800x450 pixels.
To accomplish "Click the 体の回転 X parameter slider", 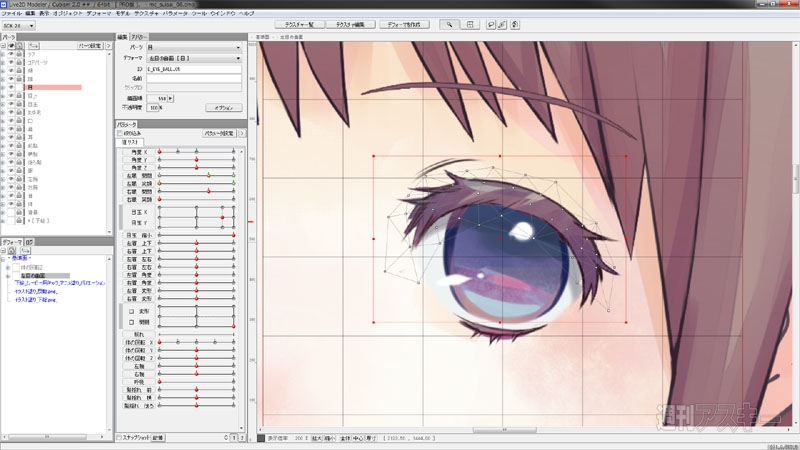I will [196, 342].
